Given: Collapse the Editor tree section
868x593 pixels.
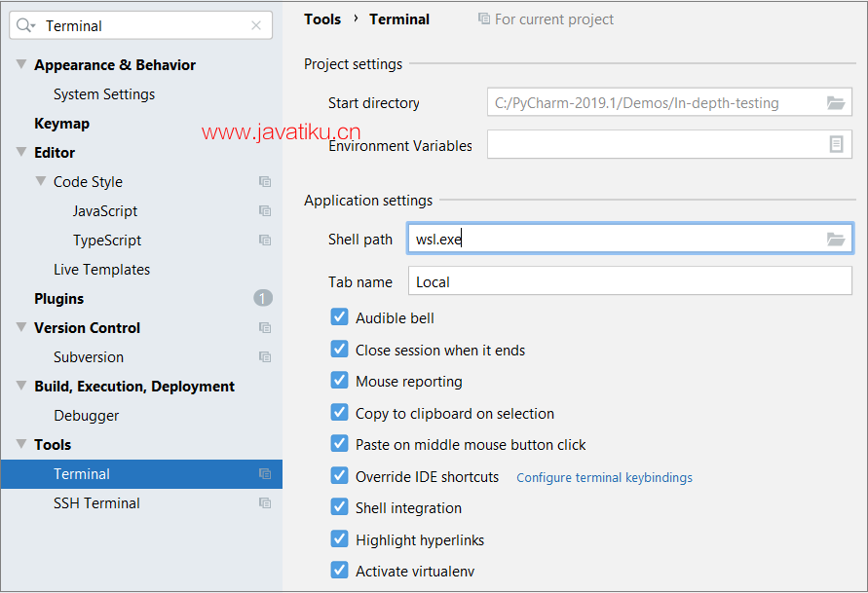Looking at the screenshot, I should [x=20, y=152].
